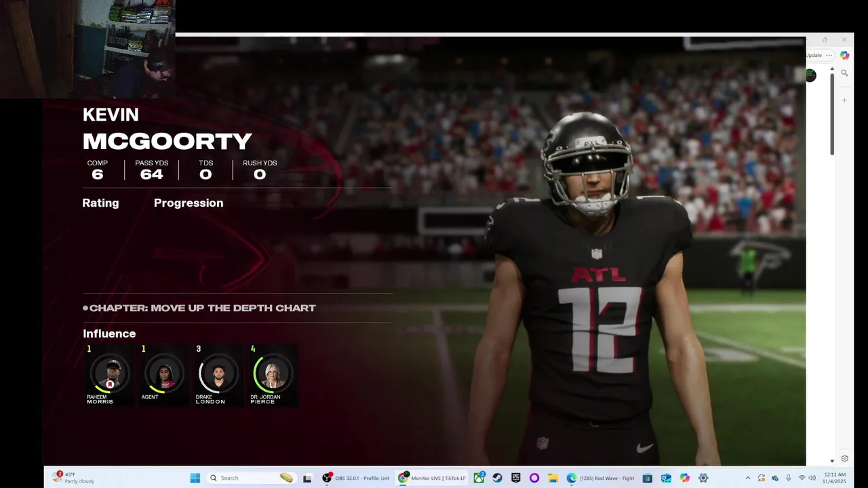The image size is (868, 488).
Task: Click the sync tray icon
Action: (x=762, y=478)
